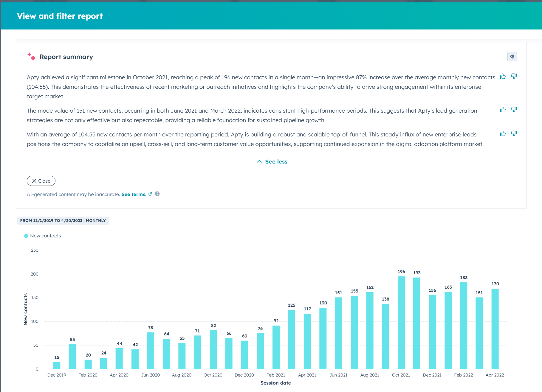Thumbs down the October 2021 peak paragraph

pyautogui.click(x=514, y=76)
